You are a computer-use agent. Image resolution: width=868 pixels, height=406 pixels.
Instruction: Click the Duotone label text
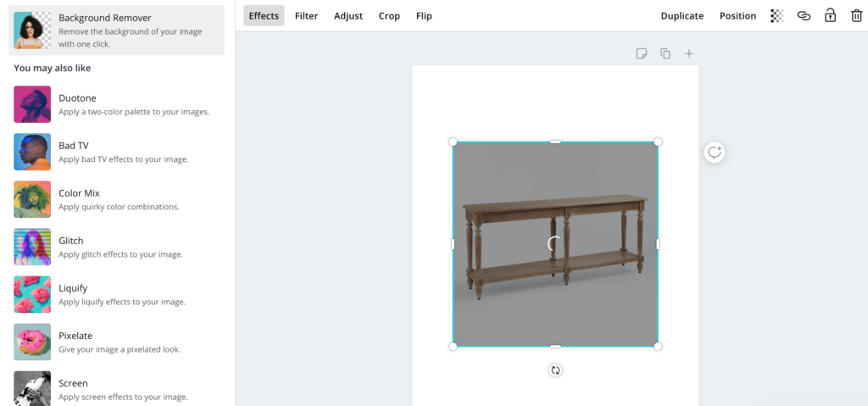coord(77,98)
